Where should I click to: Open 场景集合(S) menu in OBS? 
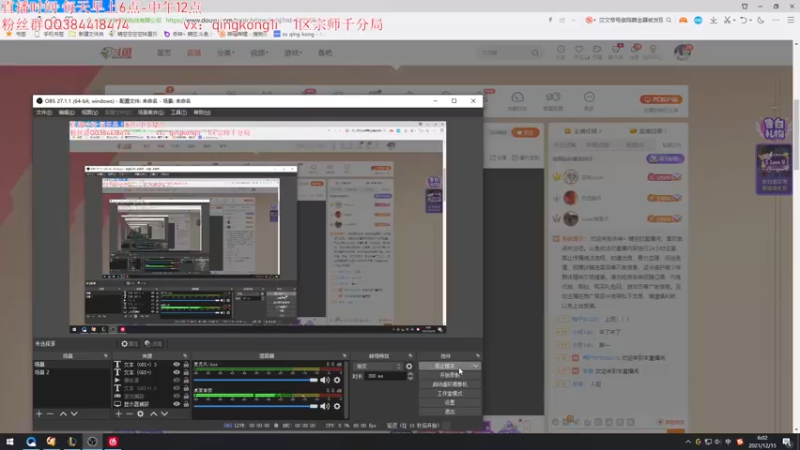tap(151, 112)
